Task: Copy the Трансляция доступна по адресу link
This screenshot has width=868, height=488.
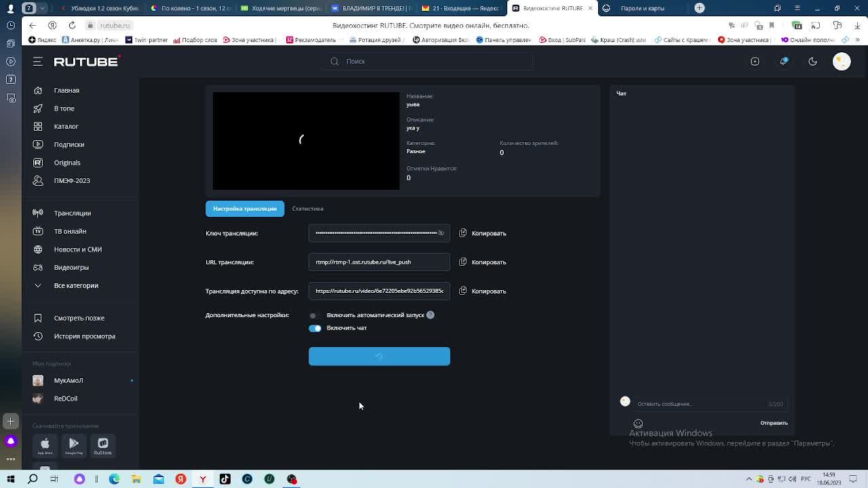Action: 482,291
